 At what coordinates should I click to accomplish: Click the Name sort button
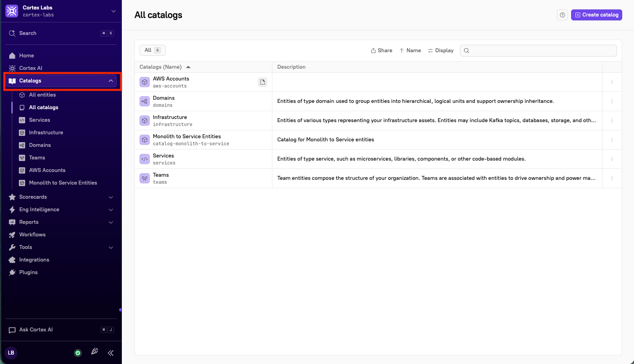[410, 51]
